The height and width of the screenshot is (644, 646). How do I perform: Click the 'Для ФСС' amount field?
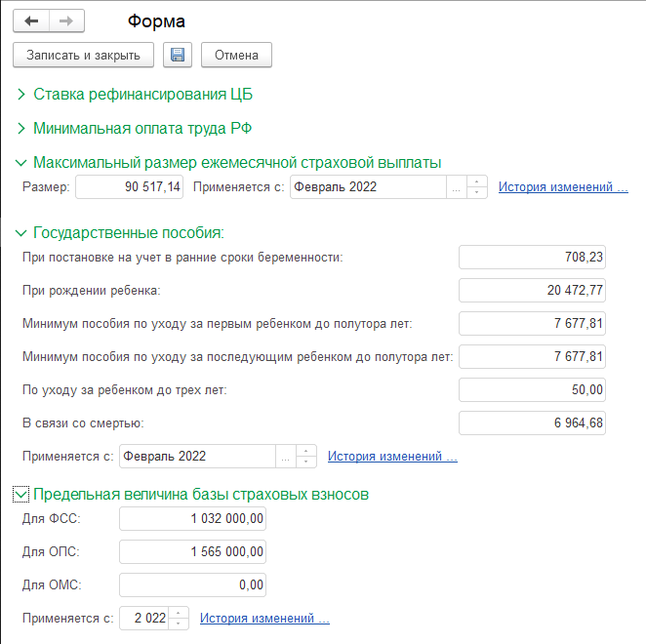coord(192,519)
